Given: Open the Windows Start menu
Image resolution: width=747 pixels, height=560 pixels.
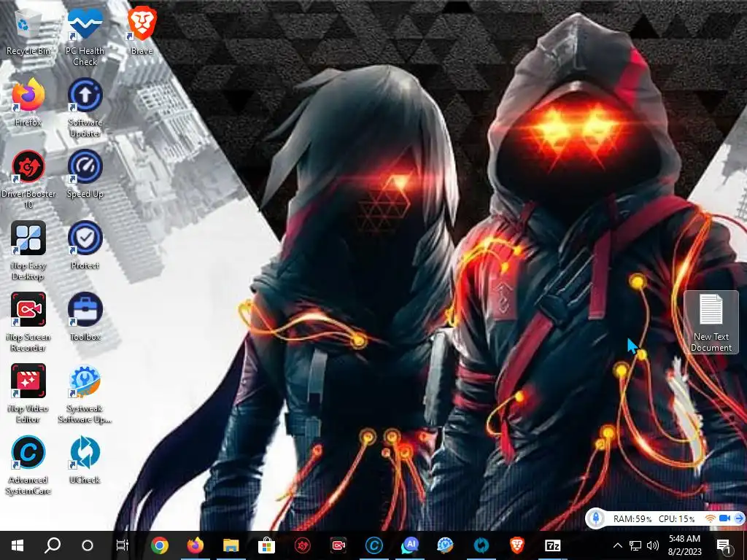Looking at the screenshot, I should pyautogui.click(x=18, y=545).
